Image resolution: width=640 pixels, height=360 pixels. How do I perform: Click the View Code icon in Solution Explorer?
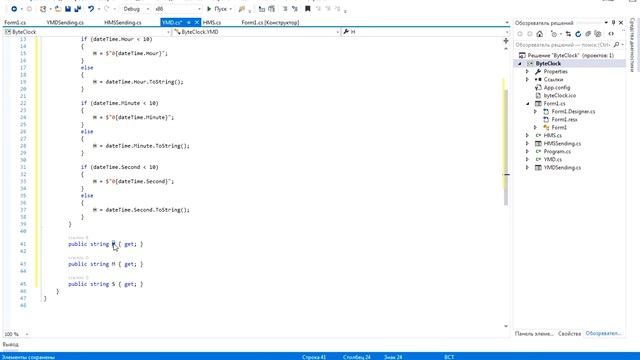pos(611,34)
